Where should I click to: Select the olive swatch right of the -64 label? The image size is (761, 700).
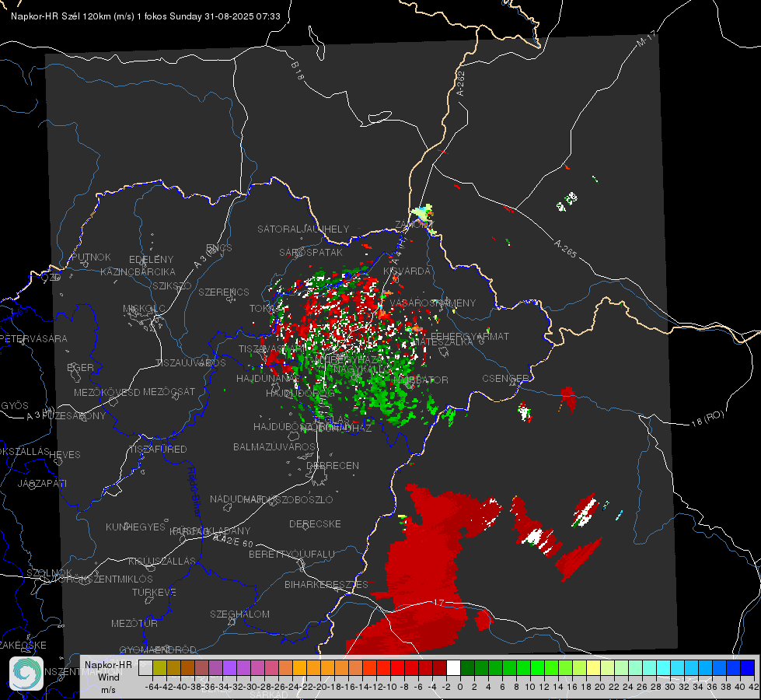[x=159, y=667]
